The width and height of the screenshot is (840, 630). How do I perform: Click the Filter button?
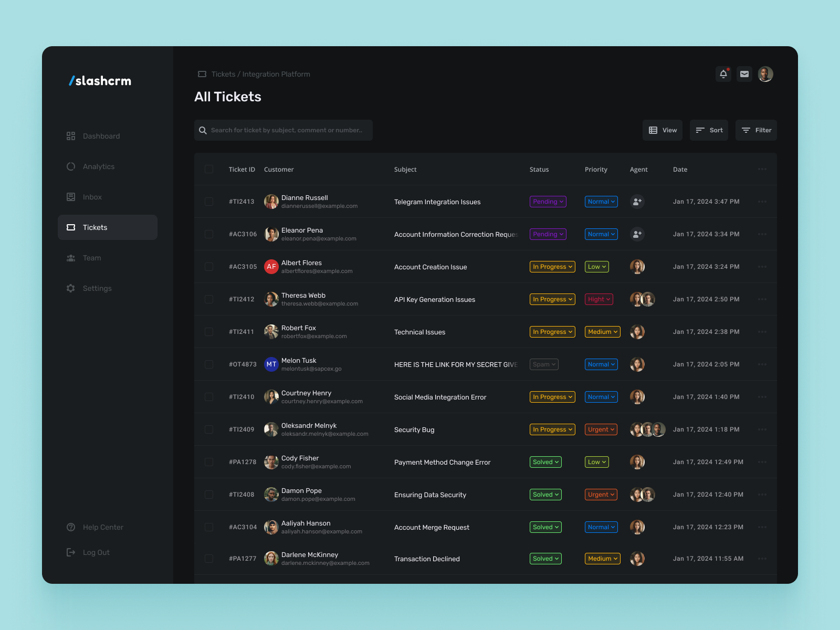(x=756, y=130)
